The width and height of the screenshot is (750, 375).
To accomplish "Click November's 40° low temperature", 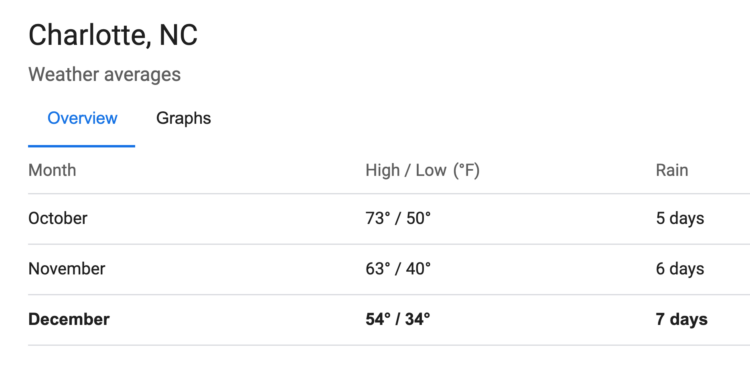I will (x=419, y=269).
